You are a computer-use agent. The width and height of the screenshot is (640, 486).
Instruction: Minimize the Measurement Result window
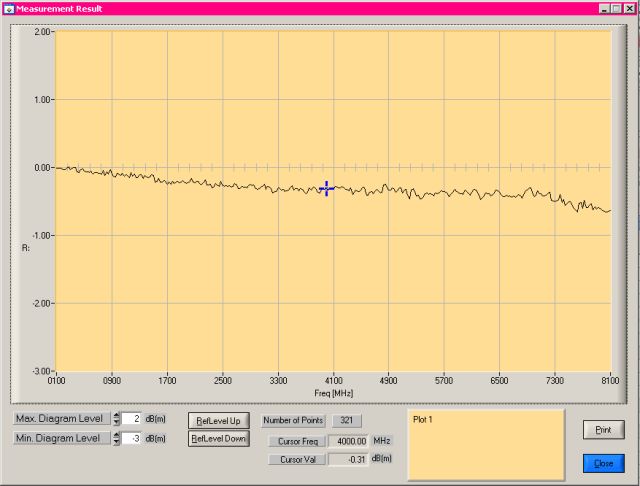click(604, 9)
